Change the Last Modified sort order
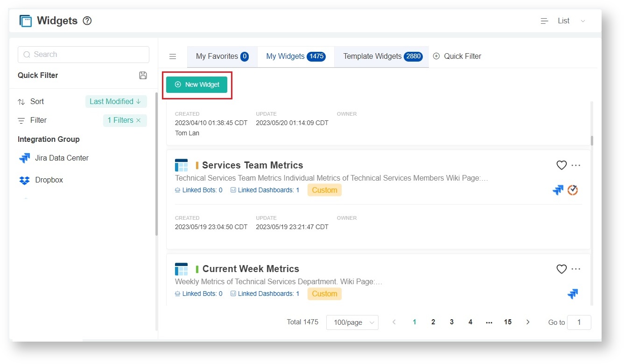 coord(115,102)
